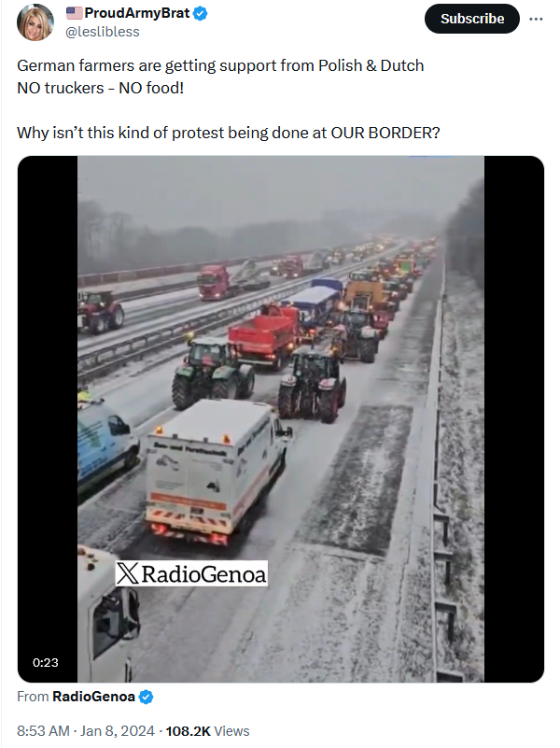Click the X logo in the video watermark
The image size is (560, 748).
pos(128,573)
